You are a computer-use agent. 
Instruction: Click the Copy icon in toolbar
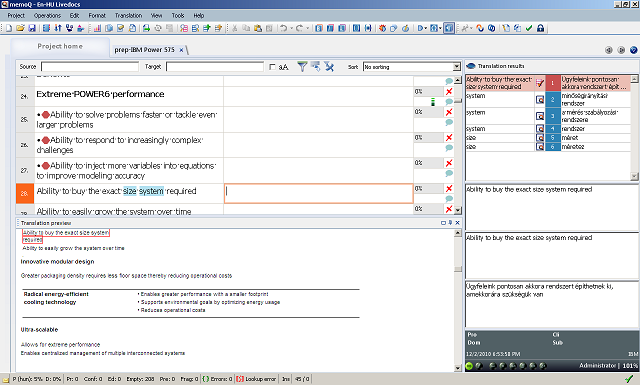click(246, 28)
